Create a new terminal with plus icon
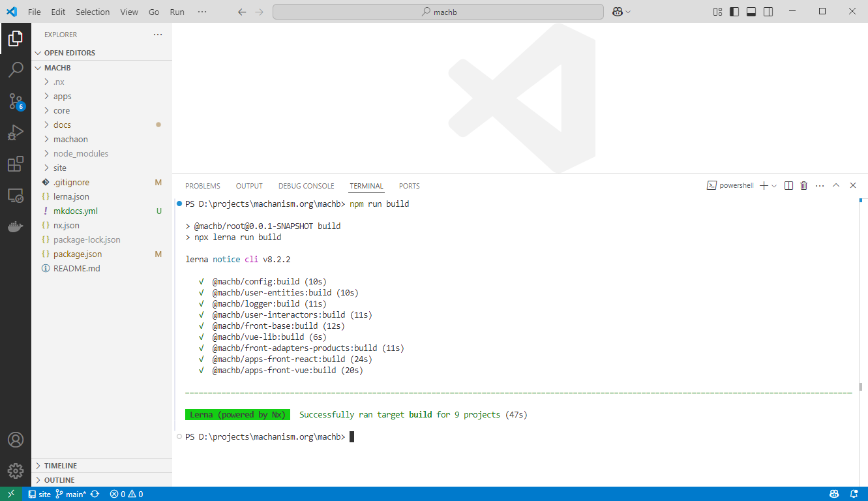Image resolution: width=868 pixels, height=501 pixels. click(764, 186)
